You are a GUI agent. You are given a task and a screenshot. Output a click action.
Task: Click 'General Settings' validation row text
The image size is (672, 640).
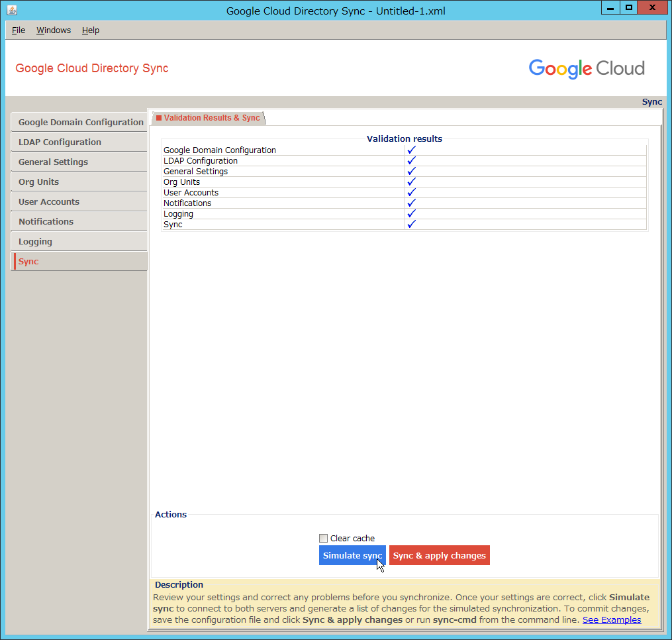(x=195, y=171)
